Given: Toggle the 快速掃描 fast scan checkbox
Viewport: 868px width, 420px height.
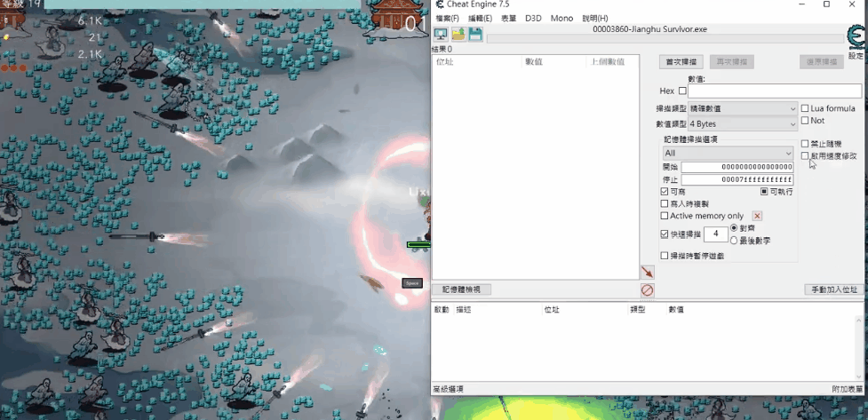Looking at the screenshot, I should click(665, 234).
